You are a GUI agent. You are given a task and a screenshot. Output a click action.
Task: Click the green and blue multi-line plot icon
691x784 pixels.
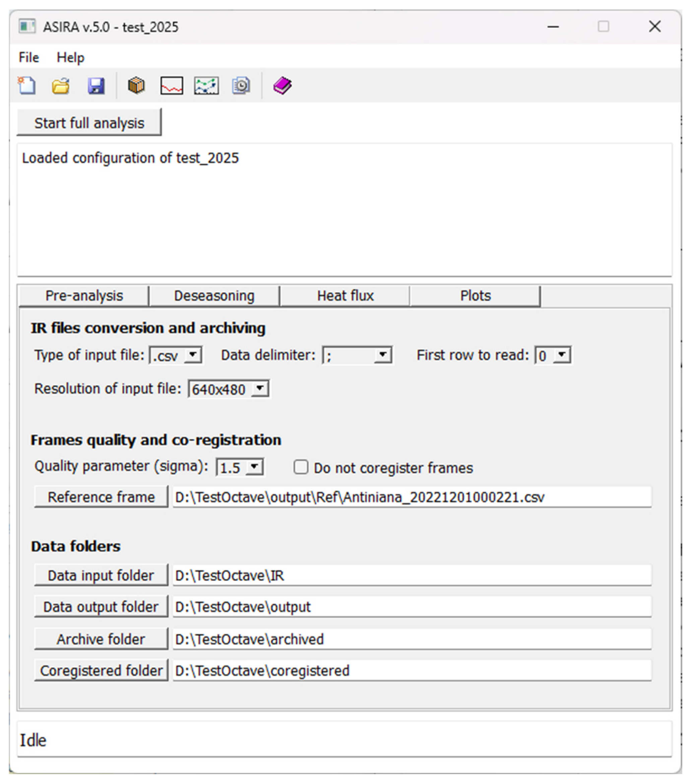206,85
